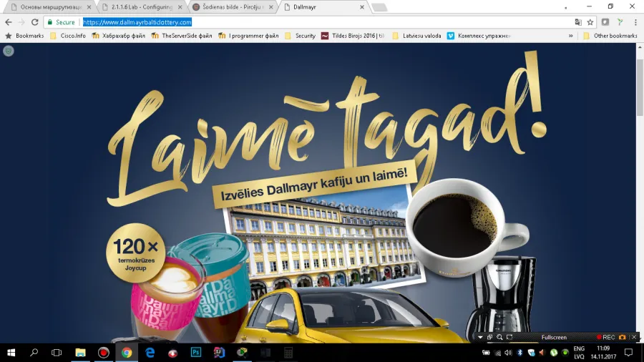Click the Izvēlies Dallmayr kafiju un laimē banner
Viewport: 644px width, 362px height.
[315, 184]
